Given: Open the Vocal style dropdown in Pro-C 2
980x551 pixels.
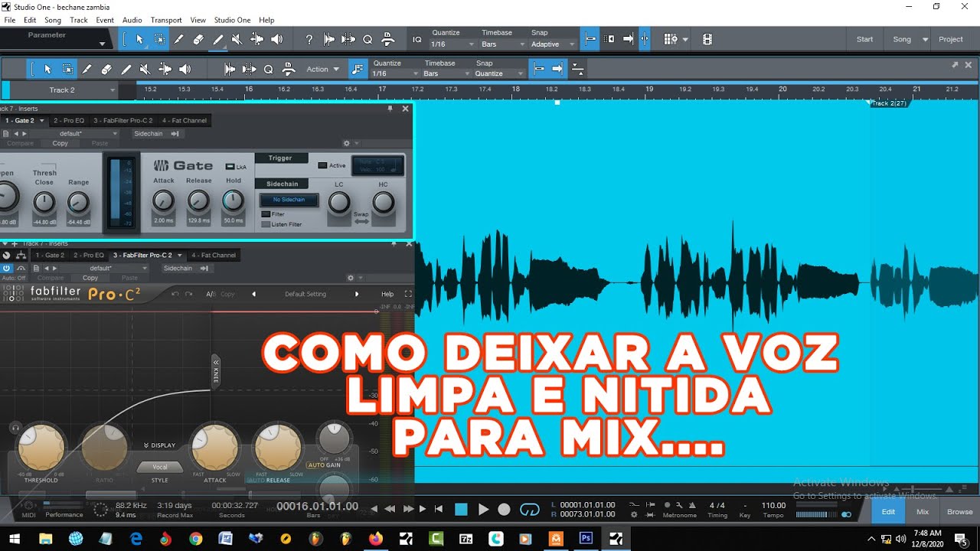Looking at the screenshot, I should coord(160,467).
